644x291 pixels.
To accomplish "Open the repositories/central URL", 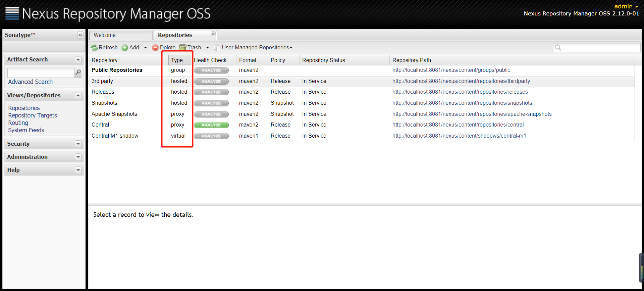I will [458, 125].
